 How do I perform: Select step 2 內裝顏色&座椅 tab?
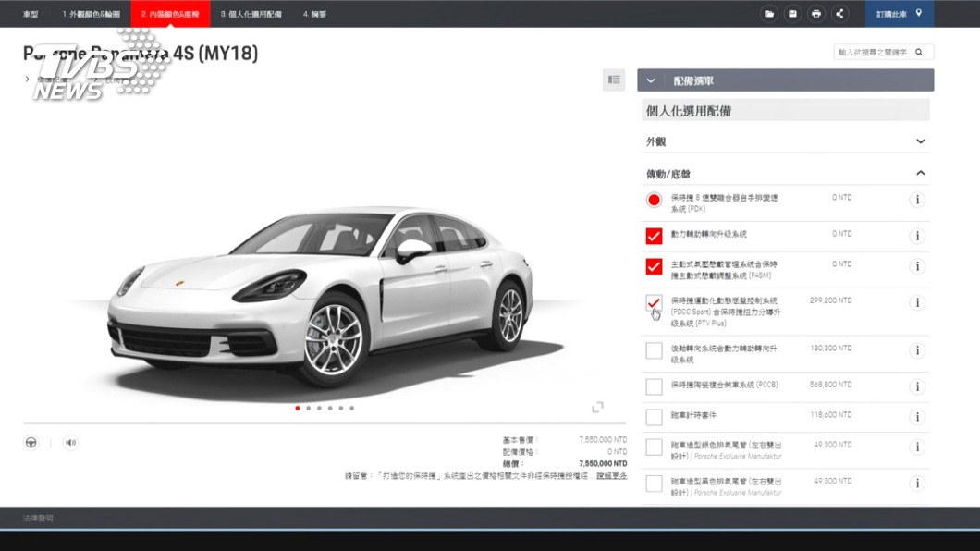pos(170,14)
